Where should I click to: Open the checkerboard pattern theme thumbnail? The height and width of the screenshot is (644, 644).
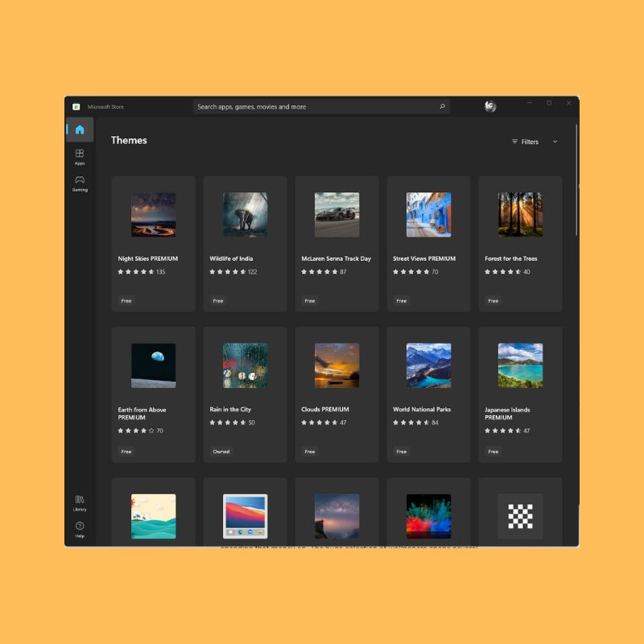tap(520, 516)
